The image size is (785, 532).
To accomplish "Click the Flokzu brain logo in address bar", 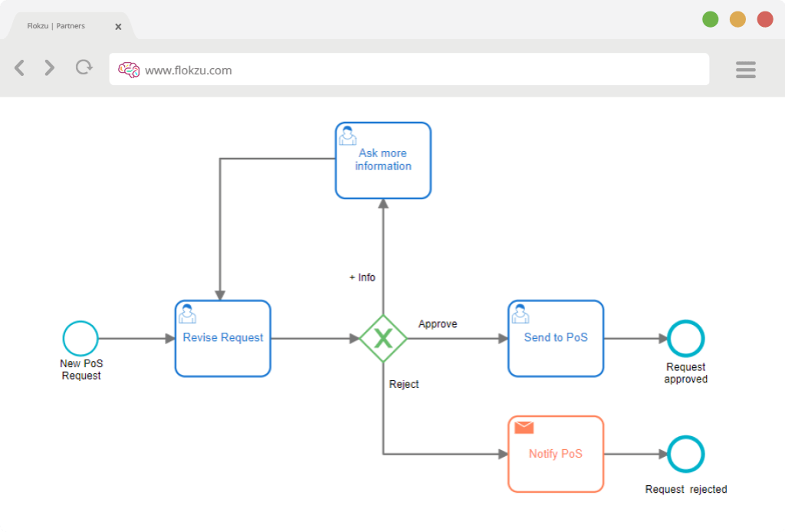I will 129,70.
